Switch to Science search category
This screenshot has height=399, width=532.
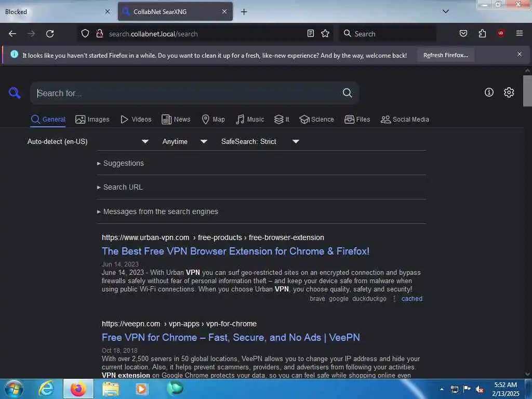click(x=316, y=119)
